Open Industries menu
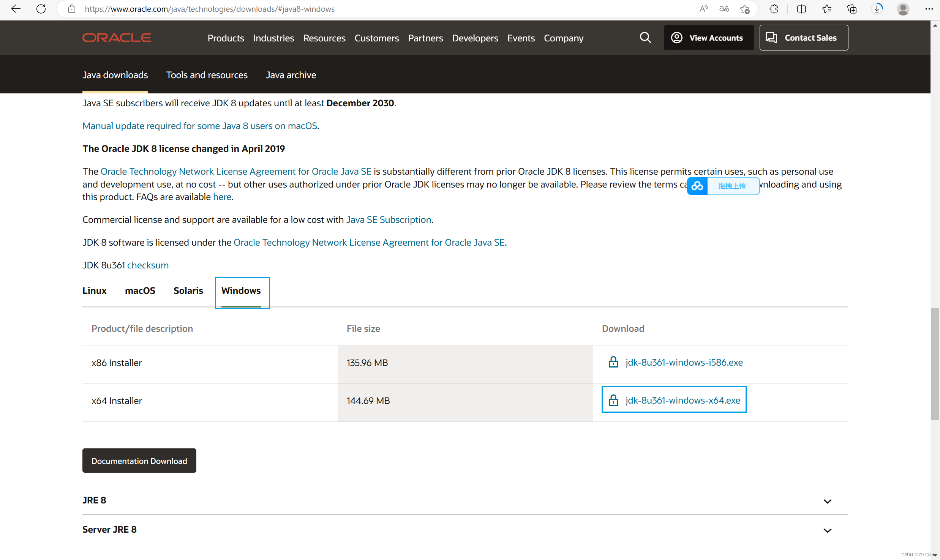This screenshot has width=940, height=560. click(273, 38)
